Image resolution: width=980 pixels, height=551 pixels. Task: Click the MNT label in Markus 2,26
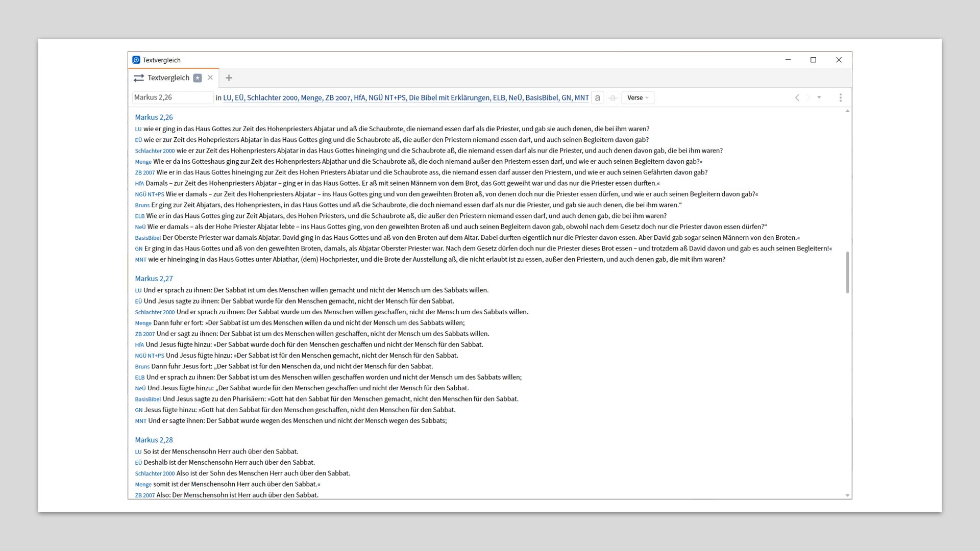click(141, 260)
